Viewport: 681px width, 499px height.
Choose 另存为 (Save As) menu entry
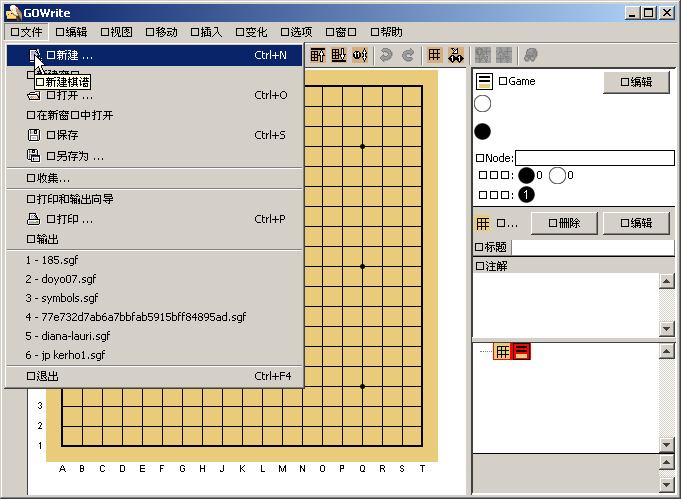click(x=155, y=155)
